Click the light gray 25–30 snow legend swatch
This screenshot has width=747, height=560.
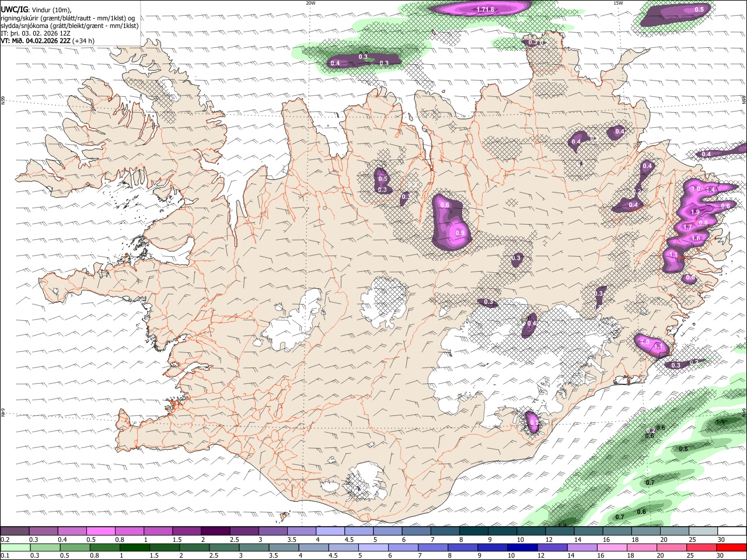704,531
